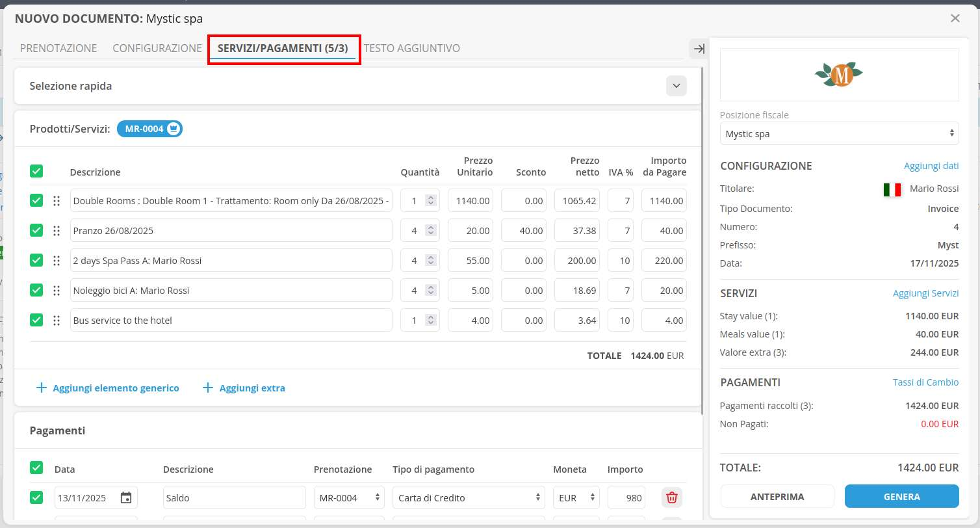Open calendar picker for payment date

[x=126, y=498]
